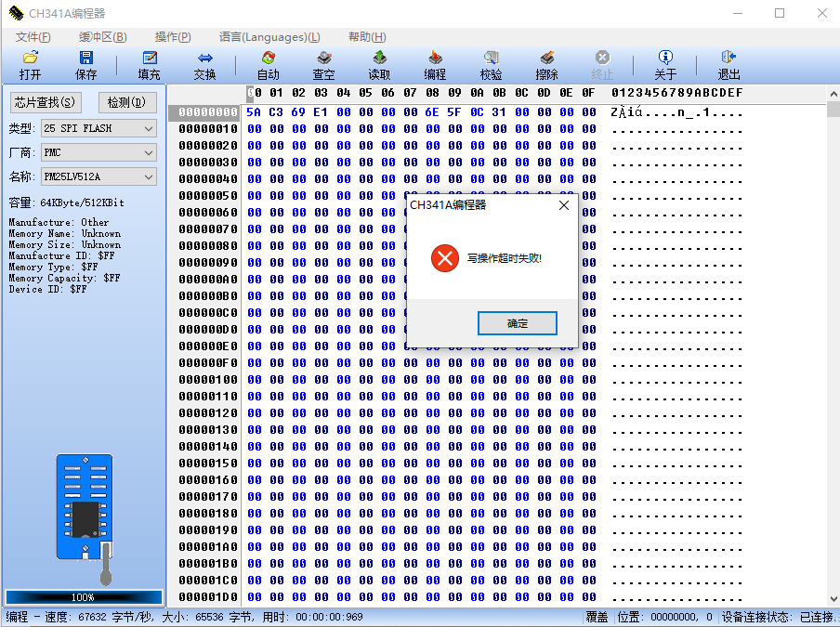Viewport: 840px width, 627px height.
Task: Click the 覆盖 overwrite mode status entry
Action: click(597, 618)
